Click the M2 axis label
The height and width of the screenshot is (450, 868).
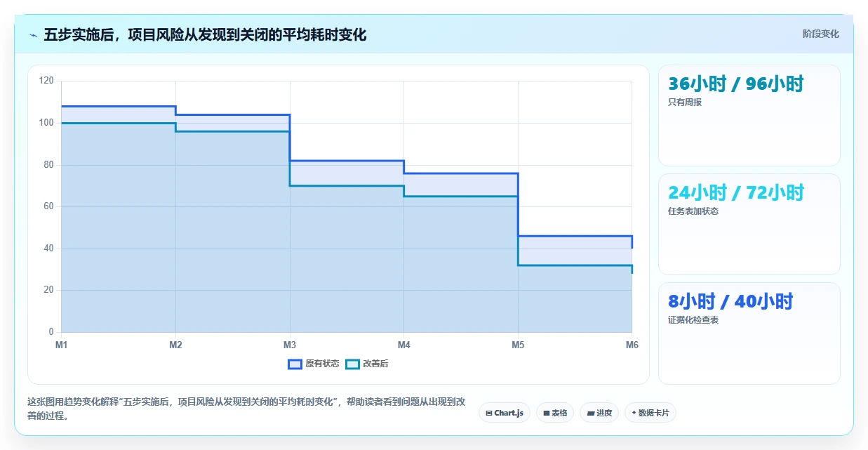pos(175,345)
